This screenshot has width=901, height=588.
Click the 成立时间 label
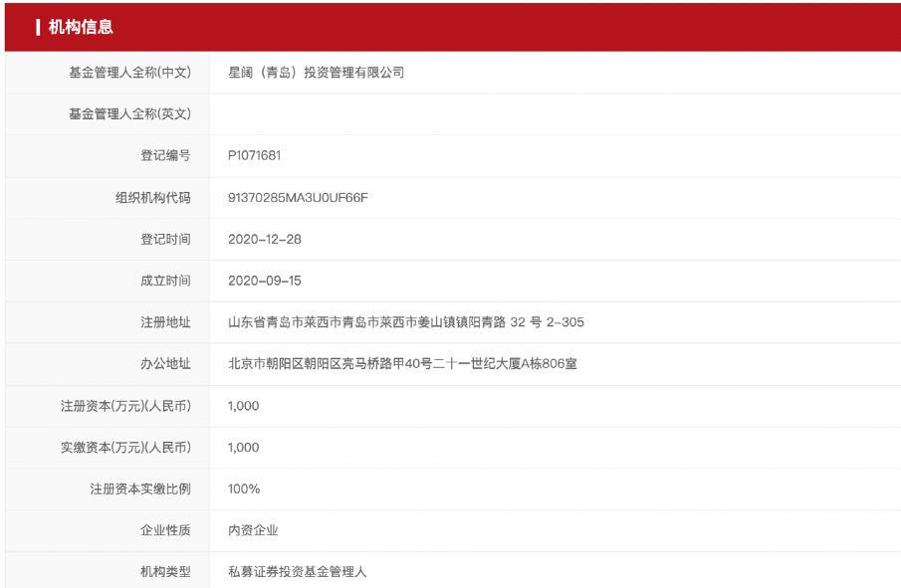tap(165, 282)
